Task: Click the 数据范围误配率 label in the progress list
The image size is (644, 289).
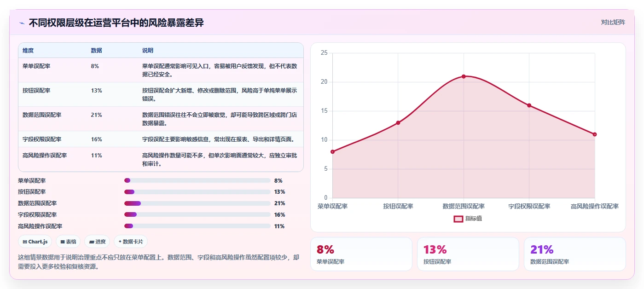Action: click(37, 203)
